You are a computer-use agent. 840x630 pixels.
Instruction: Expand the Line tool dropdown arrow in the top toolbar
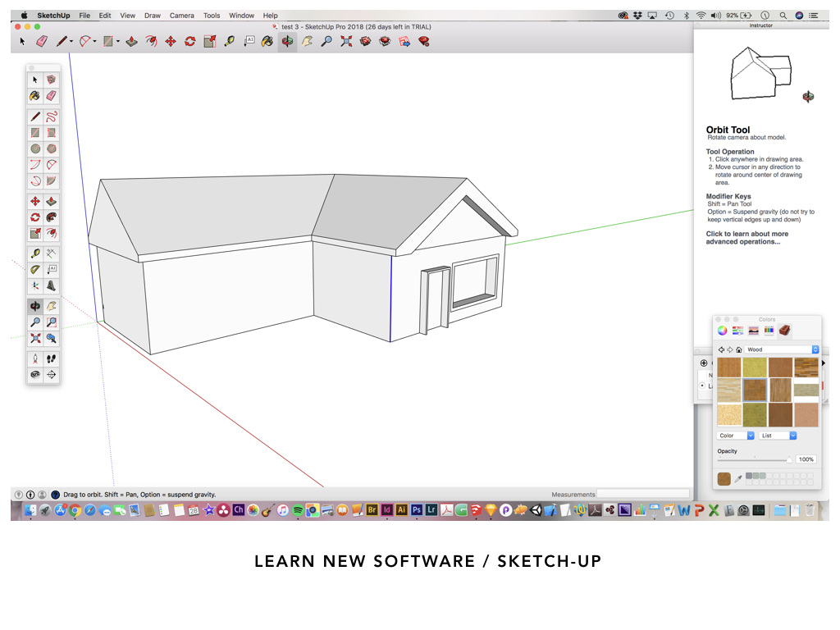pos(71,41)
